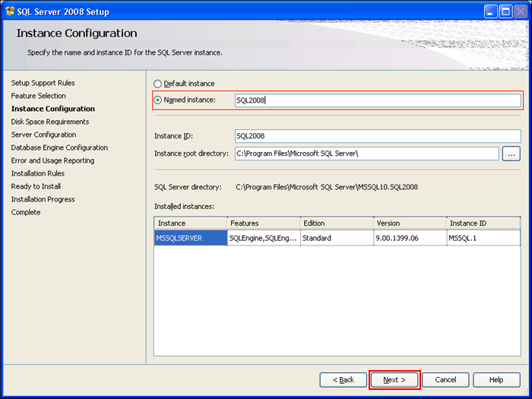Click the Edition column header
Image resolution: width=532 pixels, height=399 pixels.
(336, 223)
